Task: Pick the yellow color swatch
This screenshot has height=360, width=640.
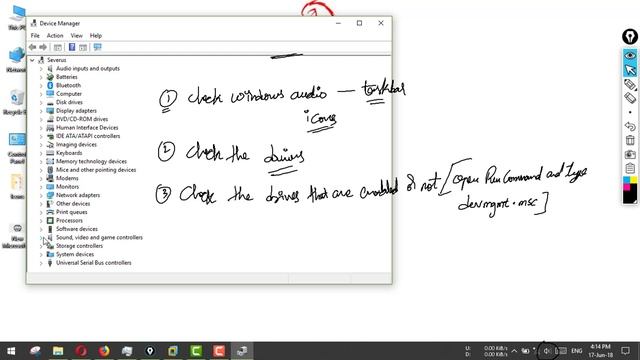Action: (633, 180)
